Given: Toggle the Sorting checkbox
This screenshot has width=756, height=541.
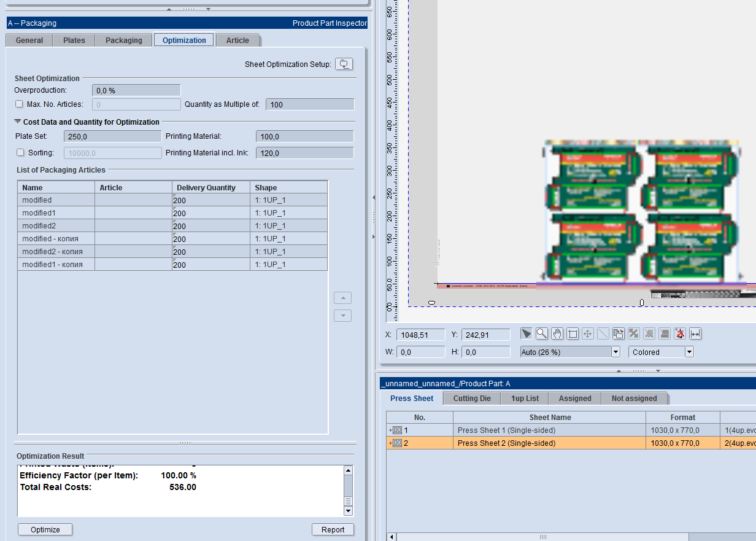Looking at the screenshot, I should (x=20, y=153).
